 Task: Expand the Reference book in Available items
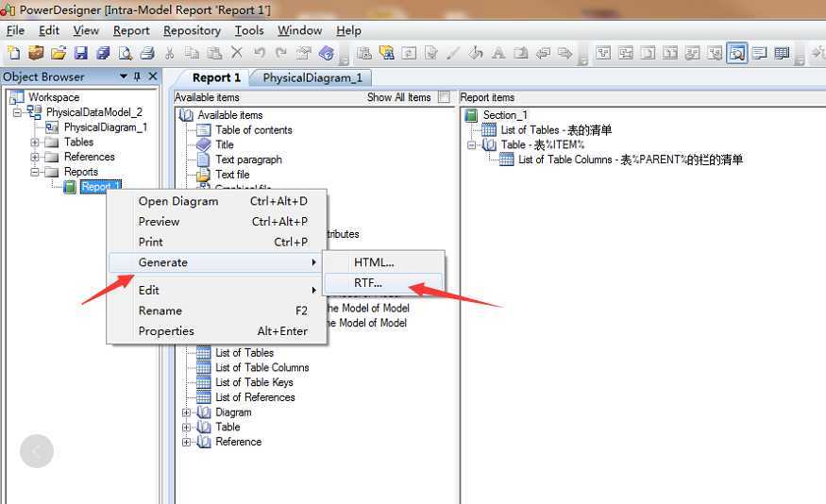186,442
